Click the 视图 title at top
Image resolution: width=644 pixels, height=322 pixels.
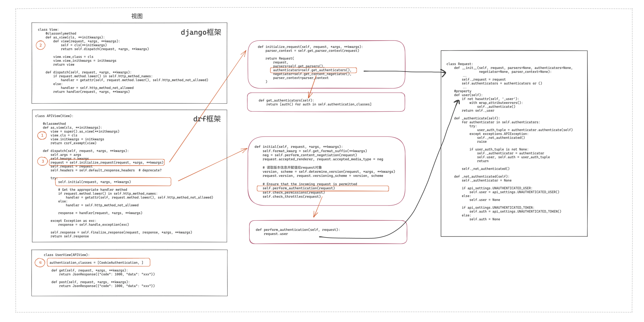[x=137, y=16]
